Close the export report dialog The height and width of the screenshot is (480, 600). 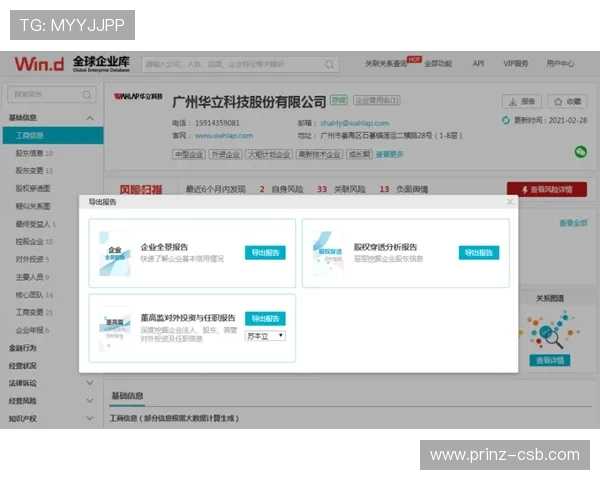tap(510, 202)
